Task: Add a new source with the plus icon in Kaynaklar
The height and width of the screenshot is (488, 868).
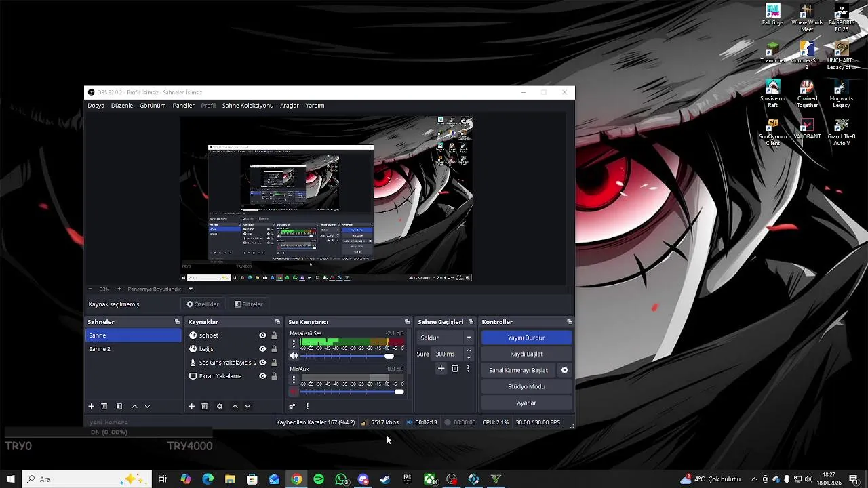Action: (x=192, y=406)
